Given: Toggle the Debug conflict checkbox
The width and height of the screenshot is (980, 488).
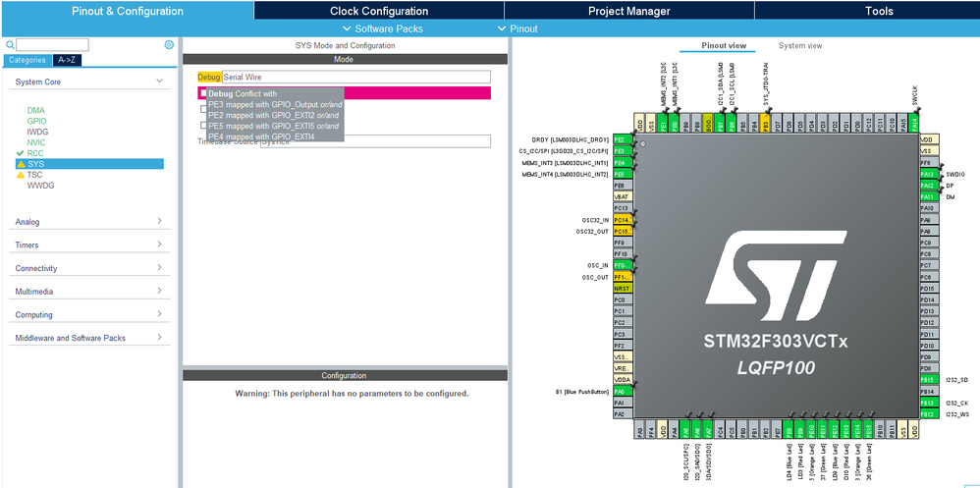Looking at the screenshot, I should 203,93.
